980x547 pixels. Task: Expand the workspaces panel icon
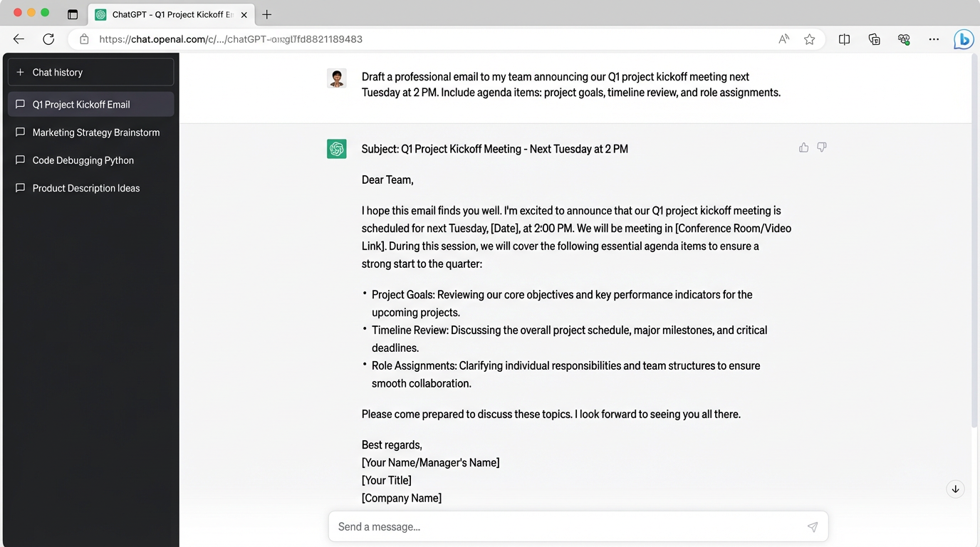(x=73, y=14)
